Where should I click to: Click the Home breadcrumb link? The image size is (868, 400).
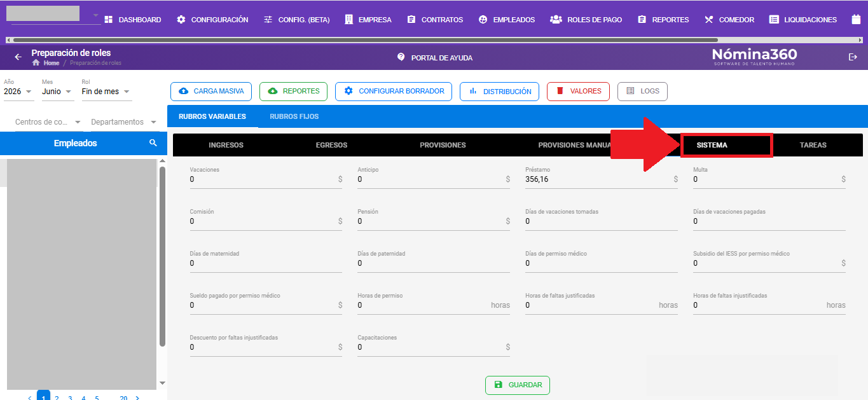click(46, 63)
